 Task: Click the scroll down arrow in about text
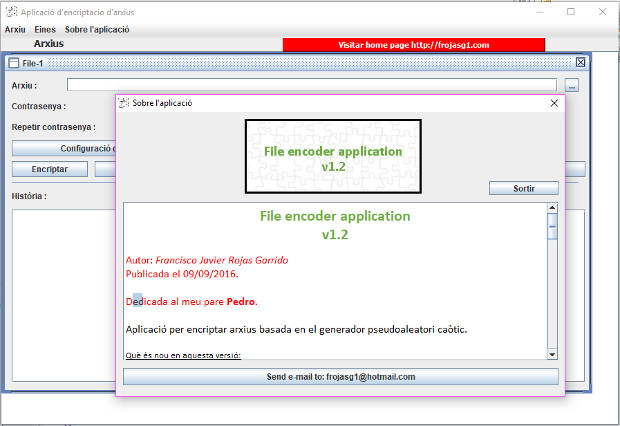(x=552, y=354)
